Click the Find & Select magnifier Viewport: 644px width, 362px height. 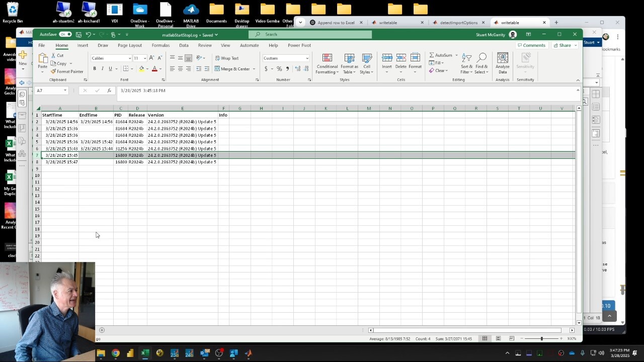[x=481, y=58]
